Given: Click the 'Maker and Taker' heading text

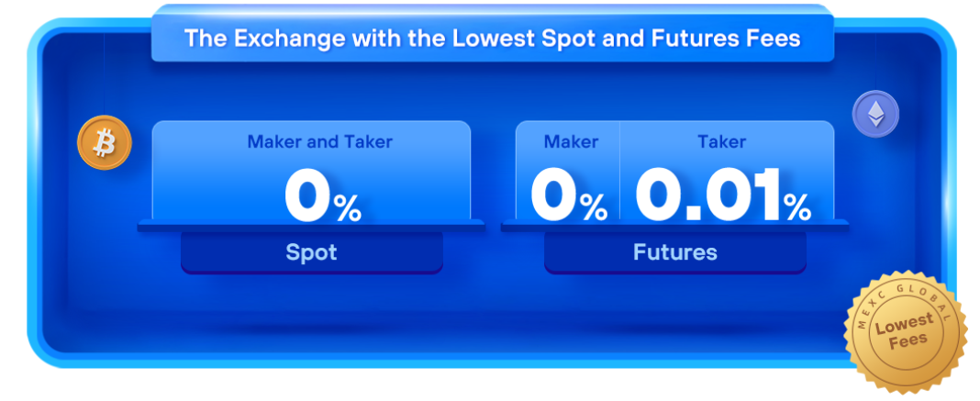Looking at the screenshot, I should coord(320,142).
